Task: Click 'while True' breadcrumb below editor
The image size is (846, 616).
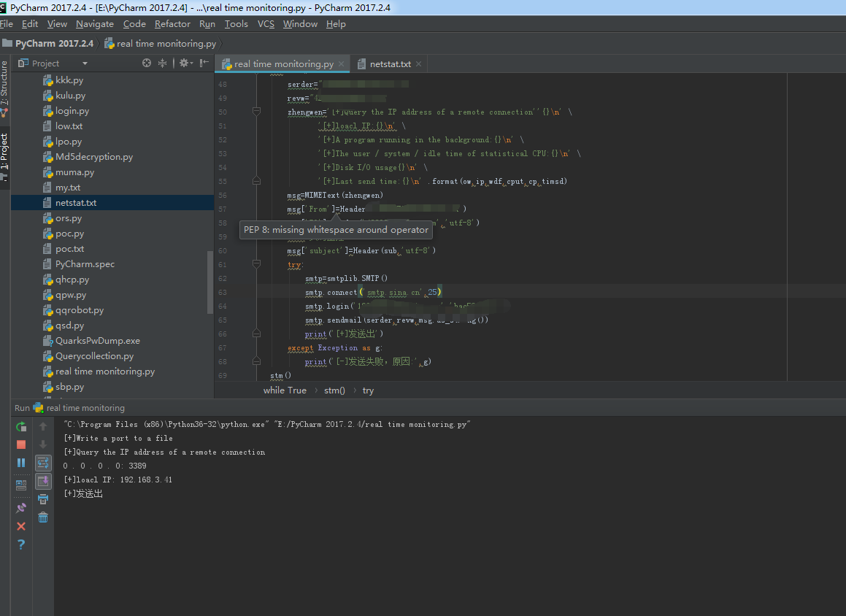Action: click(x=285, y=390)
